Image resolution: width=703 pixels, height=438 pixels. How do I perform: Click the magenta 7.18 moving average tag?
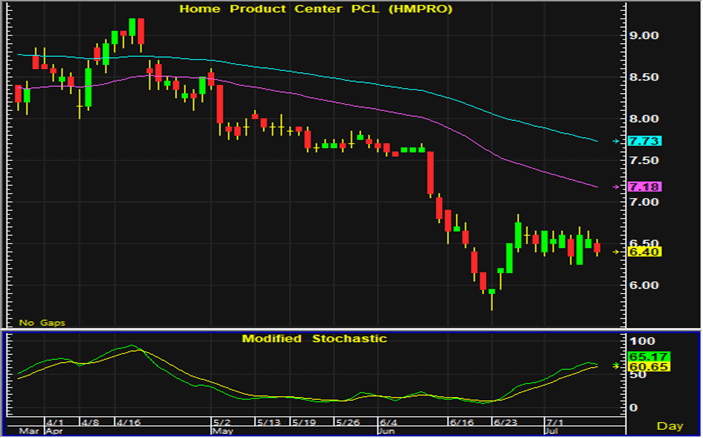coord(641,188)
